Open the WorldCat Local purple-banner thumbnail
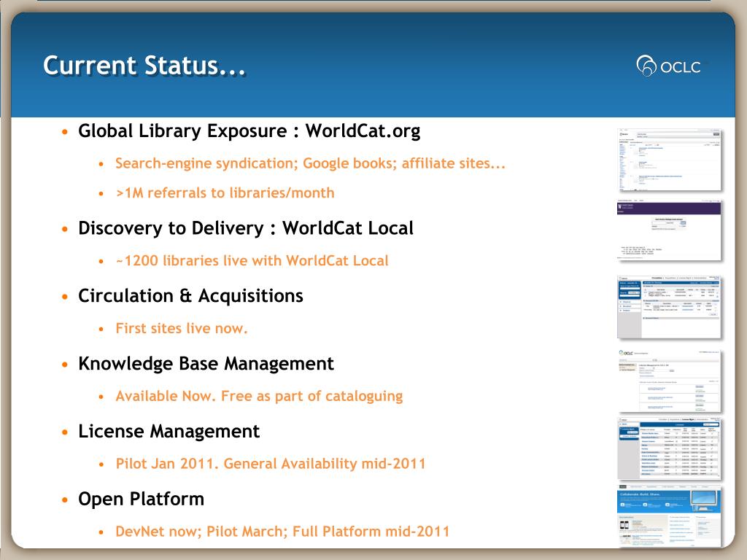 pos(669,230)
